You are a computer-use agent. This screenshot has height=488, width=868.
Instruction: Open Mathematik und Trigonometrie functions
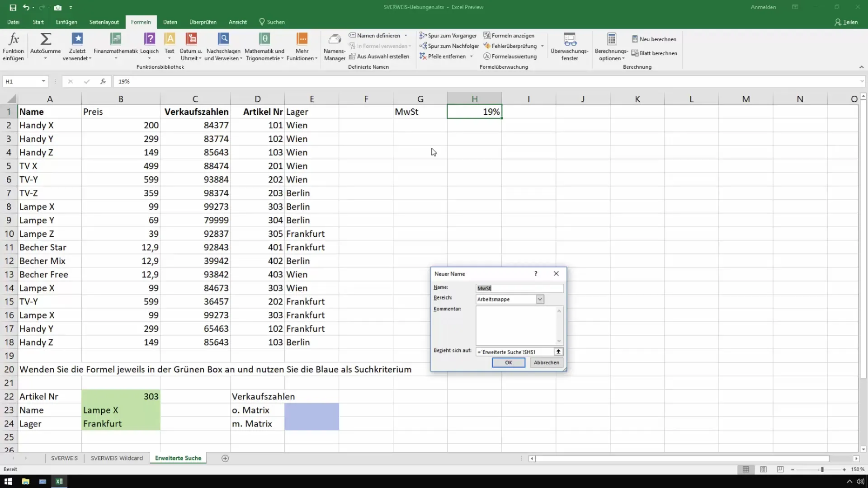coord(264,47)
